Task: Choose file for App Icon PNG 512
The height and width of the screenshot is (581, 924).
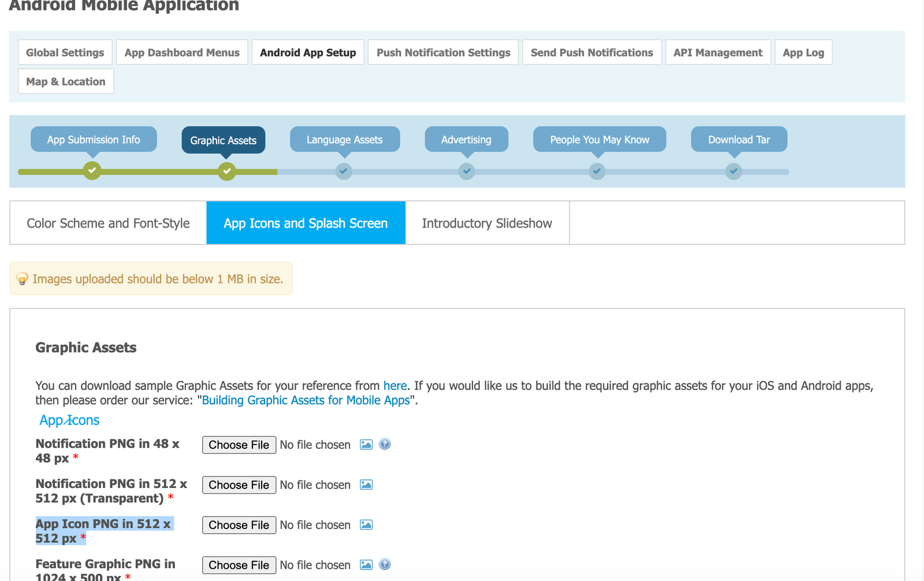Action: click(x=239, y=525)
